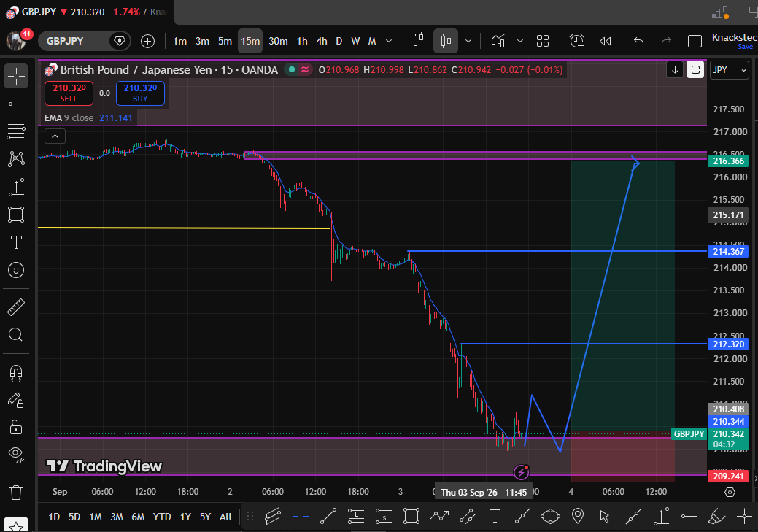This screenshot has width=758, height=532.
Task: Select parallel channel tool in favorites bar
Action: point(273,516)
